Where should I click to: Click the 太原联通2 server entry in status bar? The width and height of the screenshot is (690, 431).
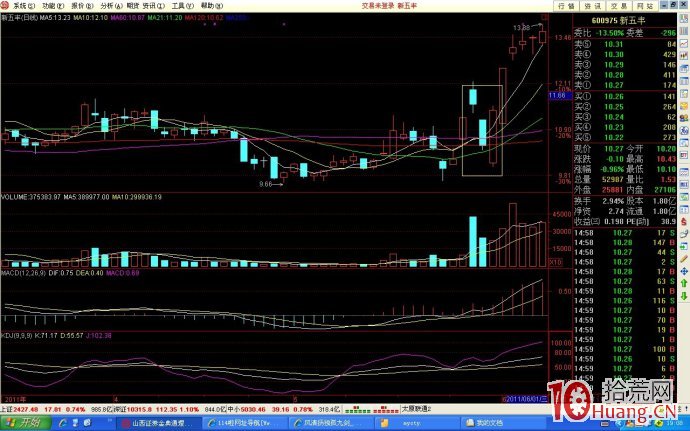click(416, 409)
